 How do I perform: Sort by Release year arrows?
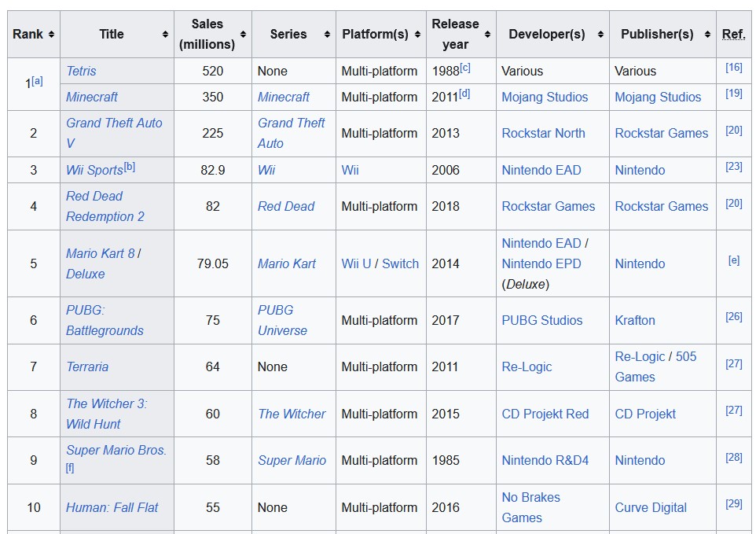487,35
